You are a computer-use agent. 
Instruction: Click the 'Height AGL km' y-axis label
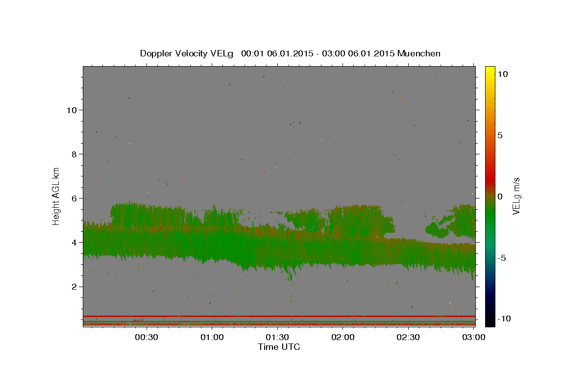point(56,196)
